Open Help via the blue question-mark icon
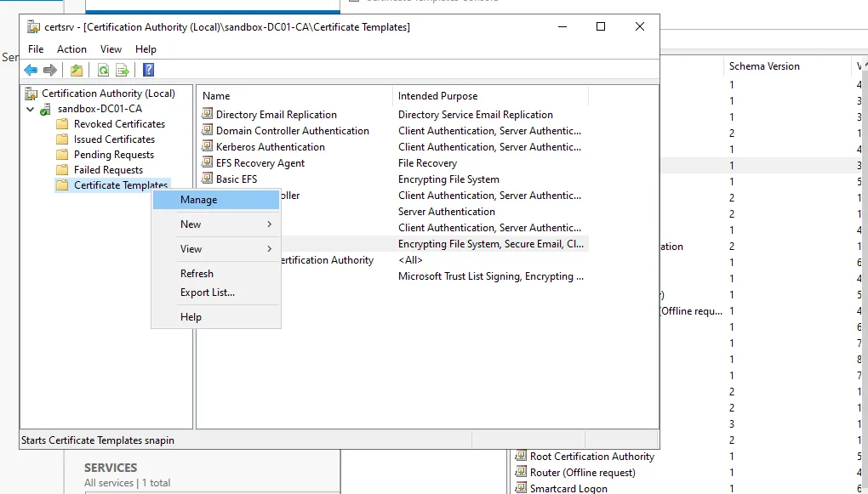 coord(148,71)
